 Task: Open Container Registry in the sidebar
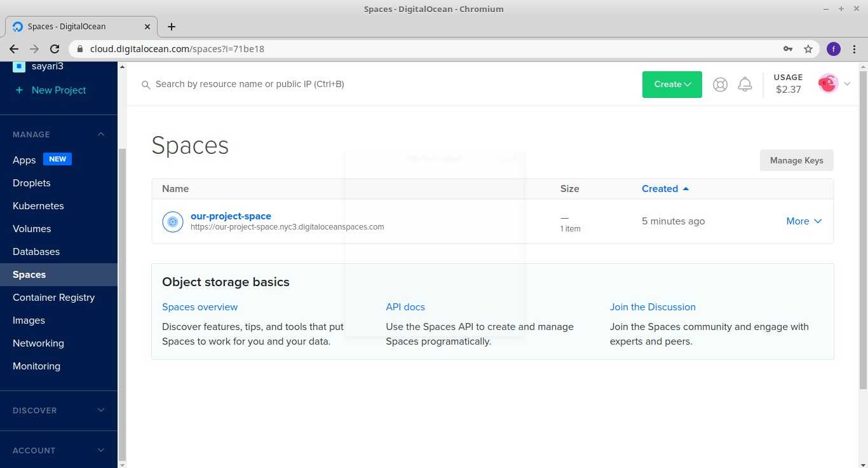(53, 298)
